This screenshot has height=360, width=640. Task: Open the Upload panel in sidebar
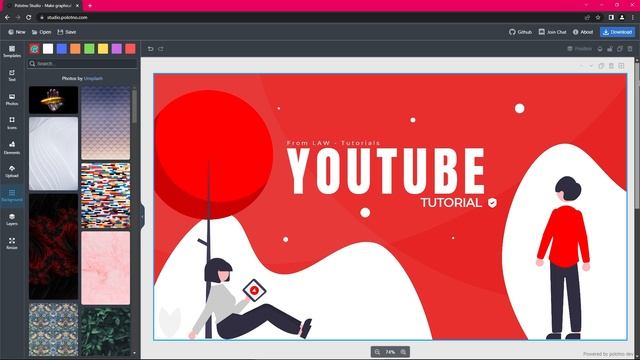point(12,171)
